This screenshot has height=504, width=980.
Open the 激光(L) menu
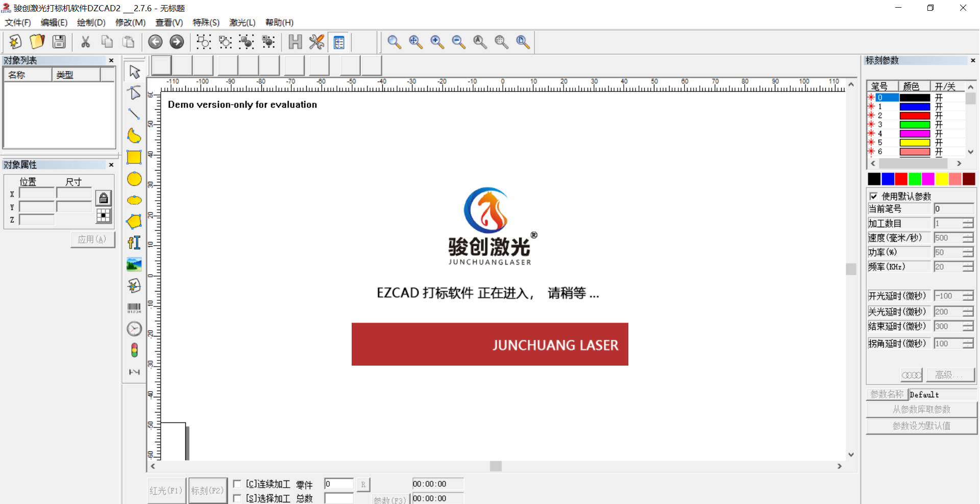pos(242,22)
